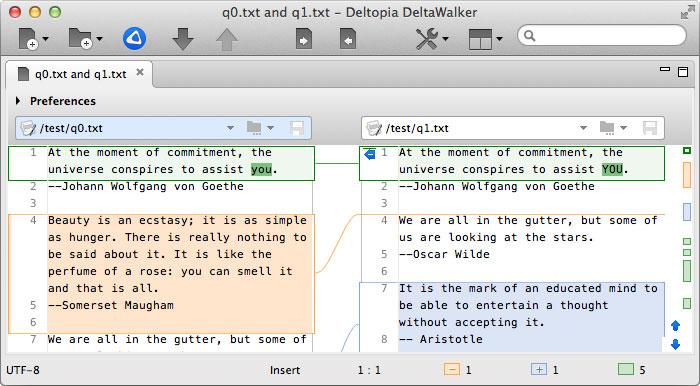Viewport: 700px width, 386px height.
Task: Expand the new folder comparison dropdown arrow
Action: tap(99, 39)
